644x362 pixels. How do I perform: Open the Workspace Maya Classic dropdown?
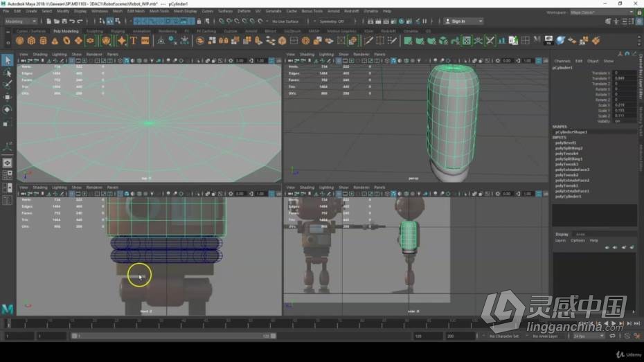602,12
